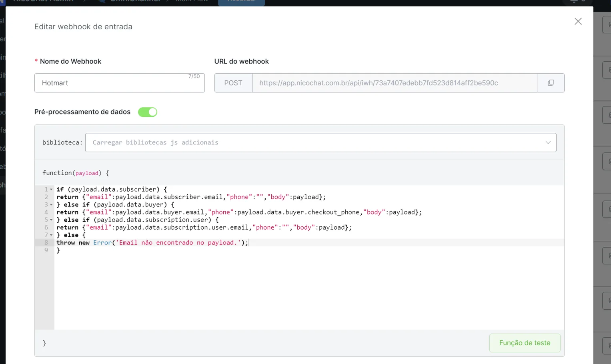
Task: Click the POST method label
Action: coord(233,83)
